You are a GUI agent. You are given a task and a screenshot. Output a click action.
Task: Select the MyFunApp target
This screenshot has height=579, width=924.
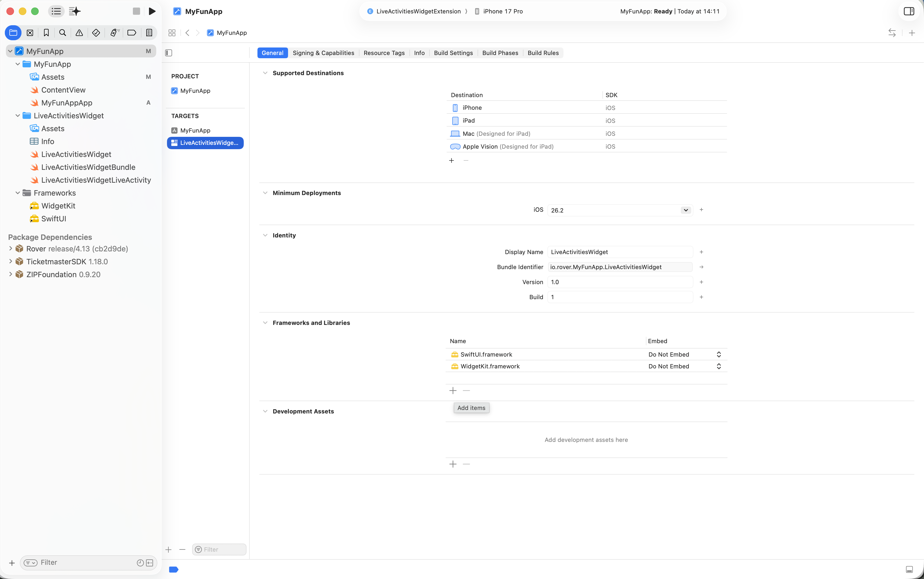(195, 130)
